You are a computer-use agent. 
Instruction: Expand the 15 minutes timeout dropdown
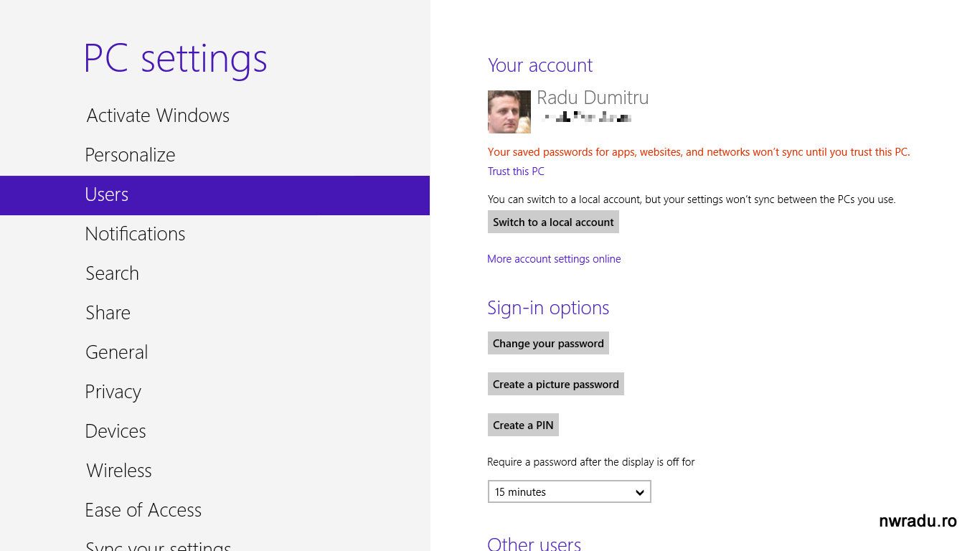pos(569,492)
